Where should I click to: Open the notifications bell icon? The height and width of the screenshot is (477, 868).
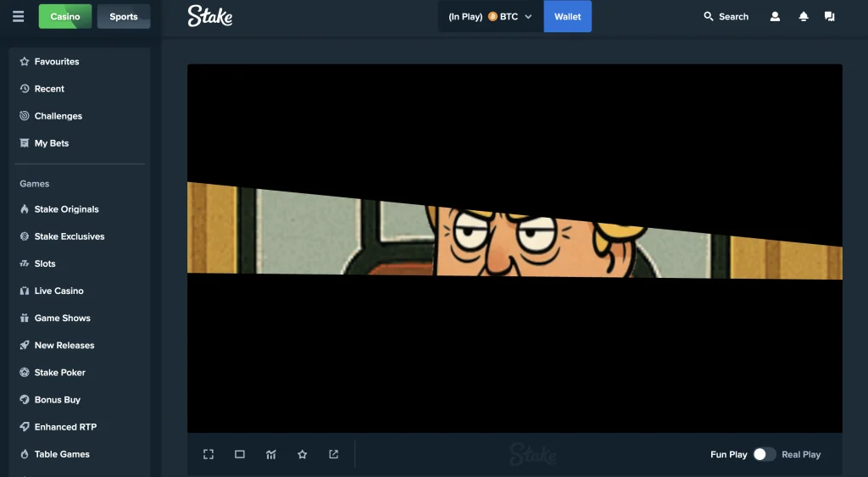coord(804,17)
